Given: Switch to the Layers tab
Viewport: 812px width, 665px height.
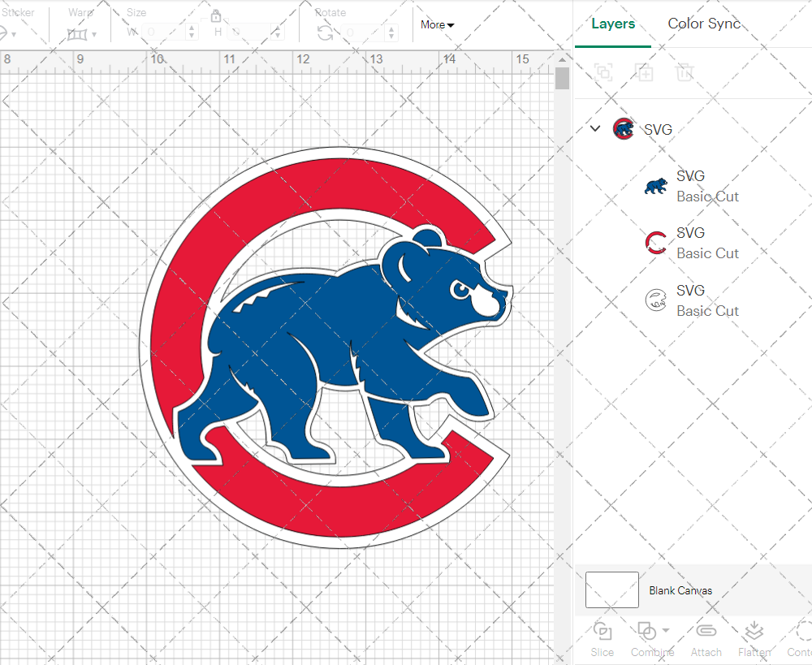Looking at the screenshot, I should pyautogui.click(x=612, y=24).
